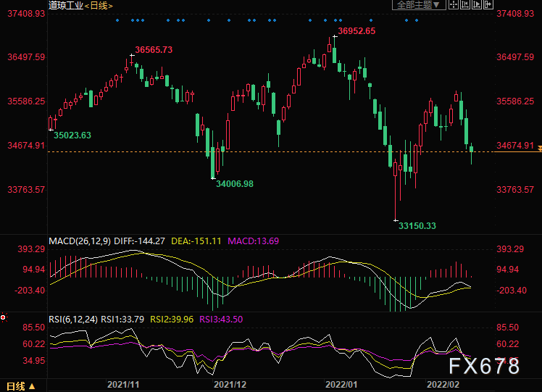The image size is (542, 392).
Task: Click the 2021/11 date label
Action: click(123, 385)
